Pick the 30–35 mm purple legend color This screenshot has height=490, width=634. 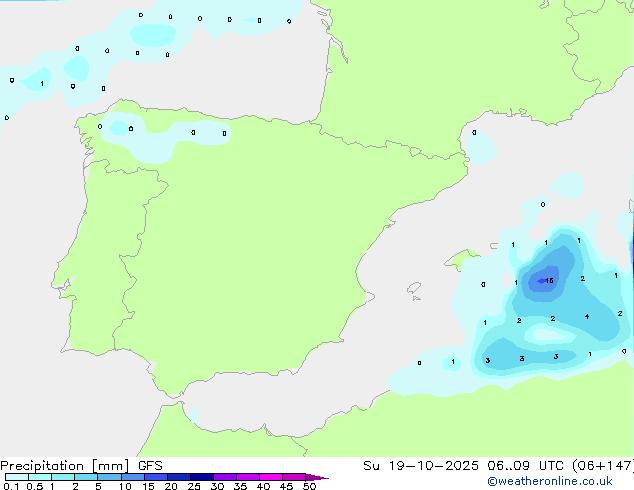coord(225,477)
